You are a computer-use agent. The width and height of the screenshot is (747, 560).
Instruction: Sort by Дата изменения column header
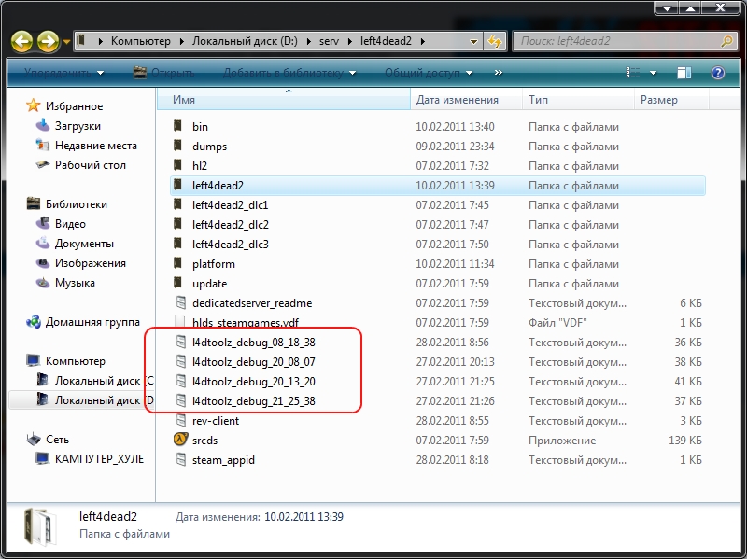click(x=466, y=100)
